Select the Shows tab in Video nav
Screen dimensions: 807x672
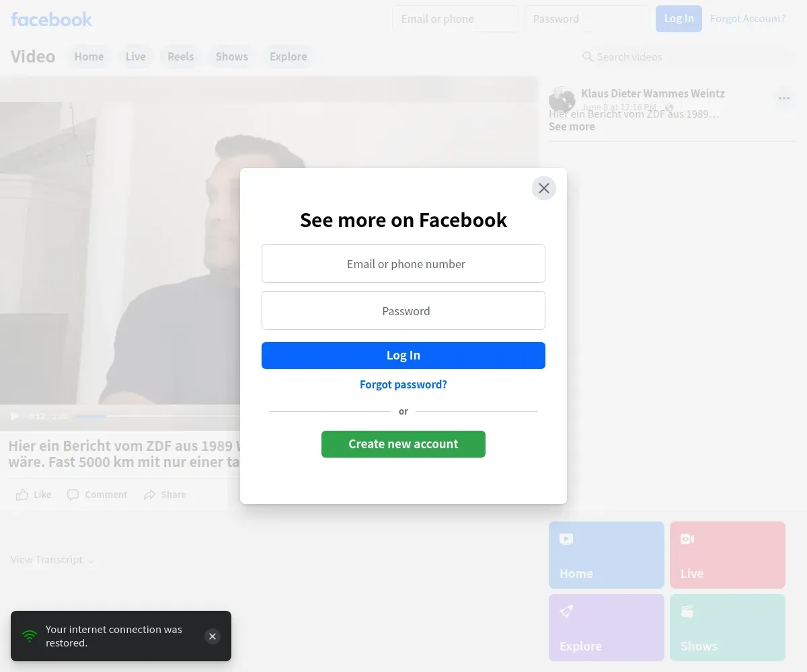tap(232, 56)
